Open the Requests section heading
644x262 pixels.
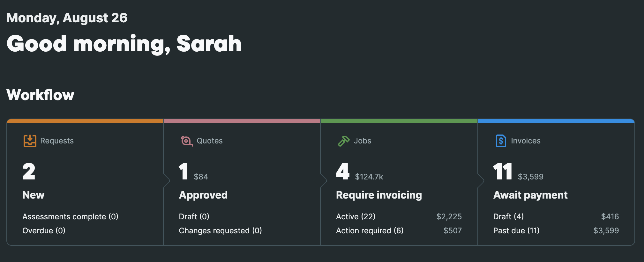(x=57, y=141)
